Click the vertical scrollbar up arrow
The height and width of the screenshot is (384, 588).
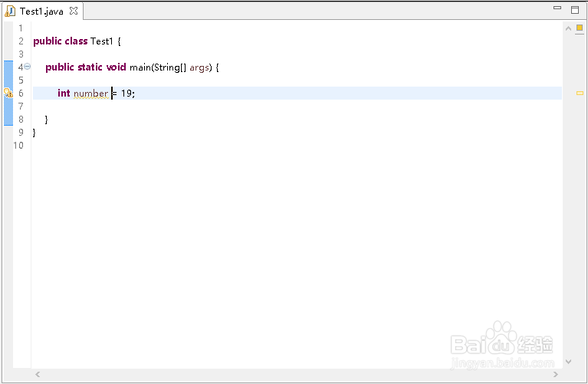tap(568, 28)
